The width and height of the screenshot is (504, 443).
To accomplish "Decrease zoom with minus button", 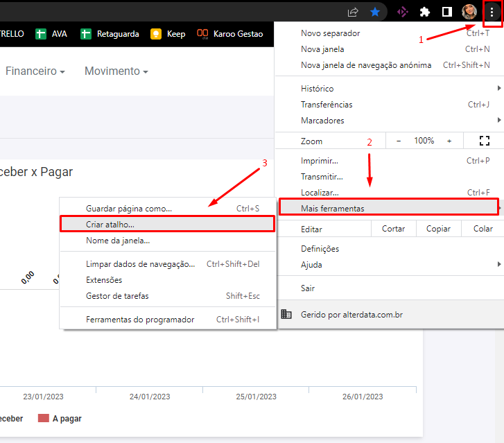I will tap(399, 141).
